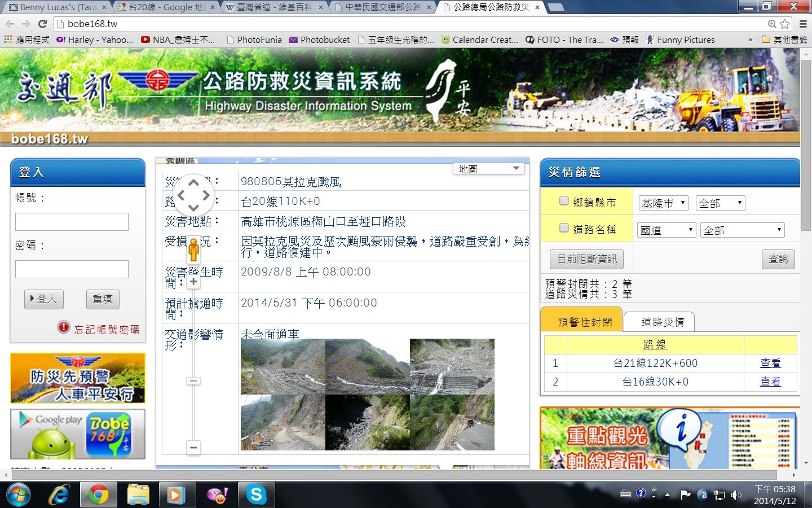The image size is (812, 508).
Task: Click the 查詢 search button
Action: [x=778, y=259]
